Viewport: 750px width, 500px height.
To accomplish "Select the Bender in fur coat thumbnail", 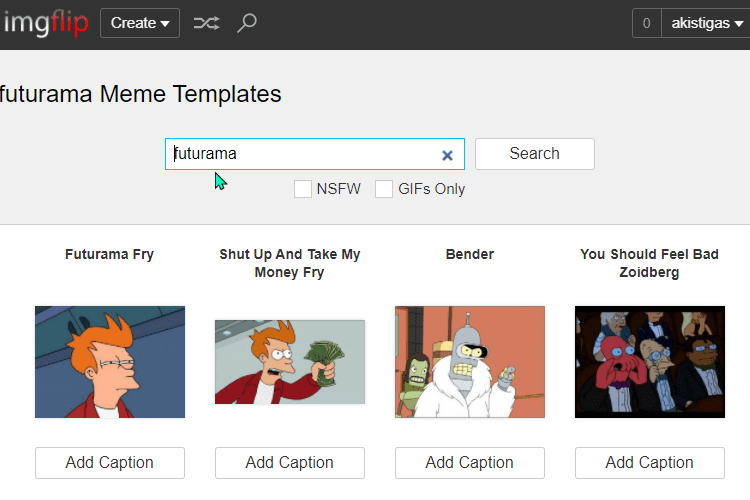I will coord(470,362).
